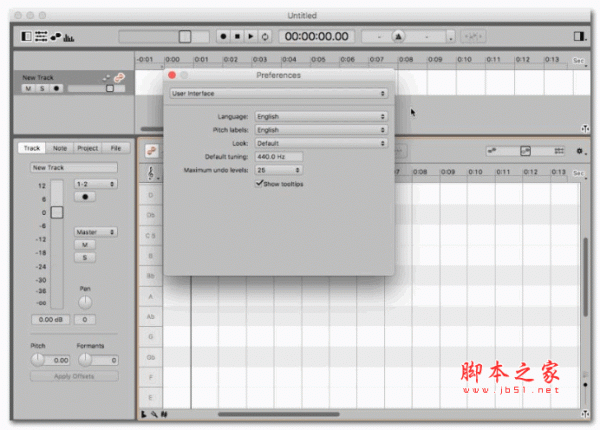600x430 pixels.
Task: Open the Pitch labels dropdown
Action: pyautogui.click(x=321, y=130)
